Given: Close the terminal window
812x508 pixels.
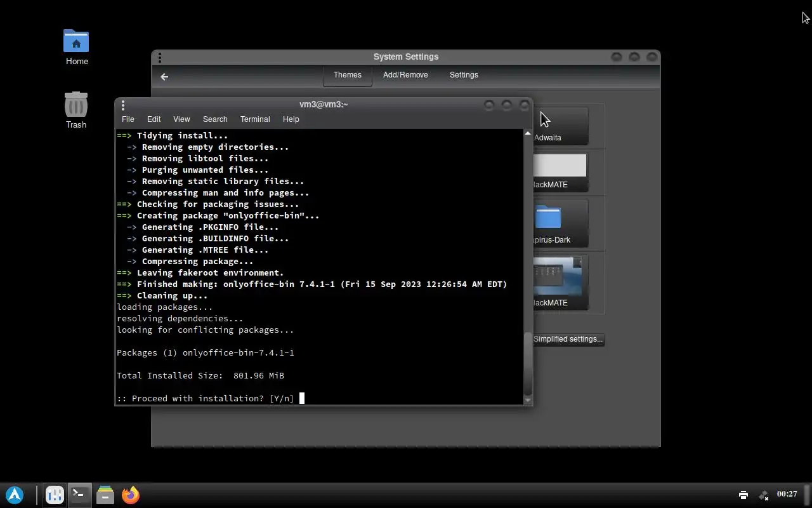Looking at the screenshot, I should point(524,105).
